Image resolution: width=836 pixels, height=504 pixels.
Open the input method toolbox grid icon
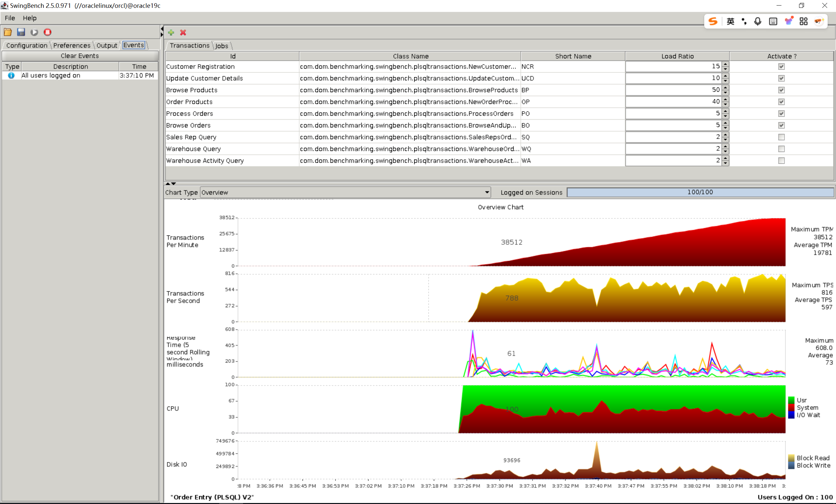point(803,21)
